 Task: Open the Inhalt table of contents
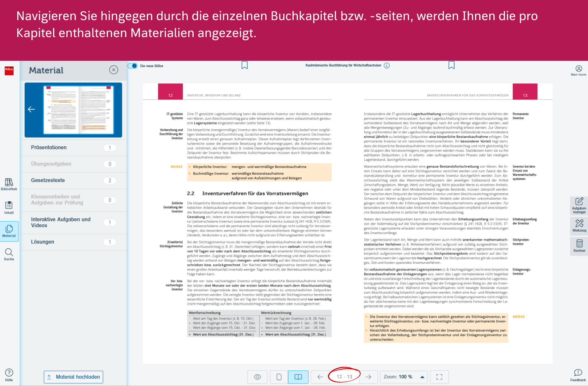(x=9, y=208)
